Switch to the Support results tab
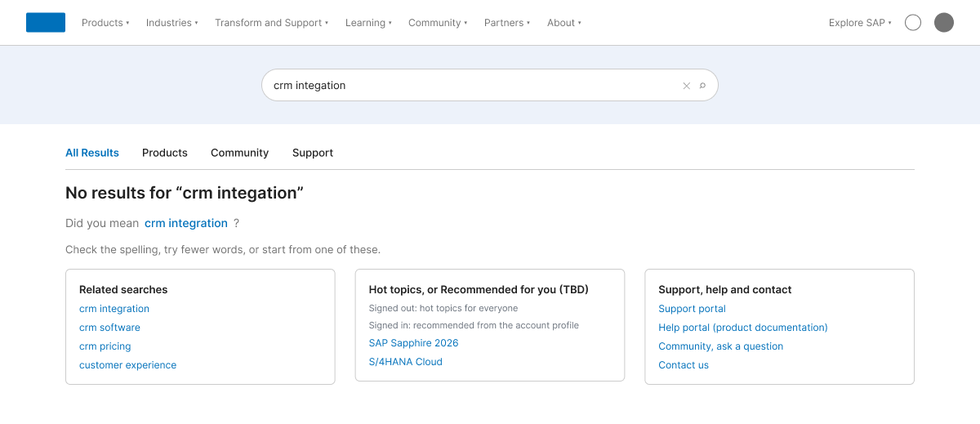 pyautogui.click(x=313, y=153)
